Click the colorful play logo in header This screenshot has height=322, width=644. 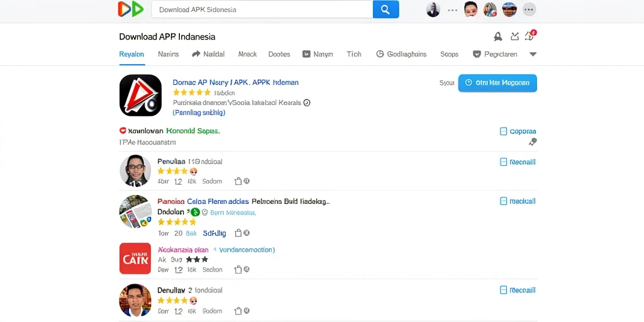[x=131, y=9]
